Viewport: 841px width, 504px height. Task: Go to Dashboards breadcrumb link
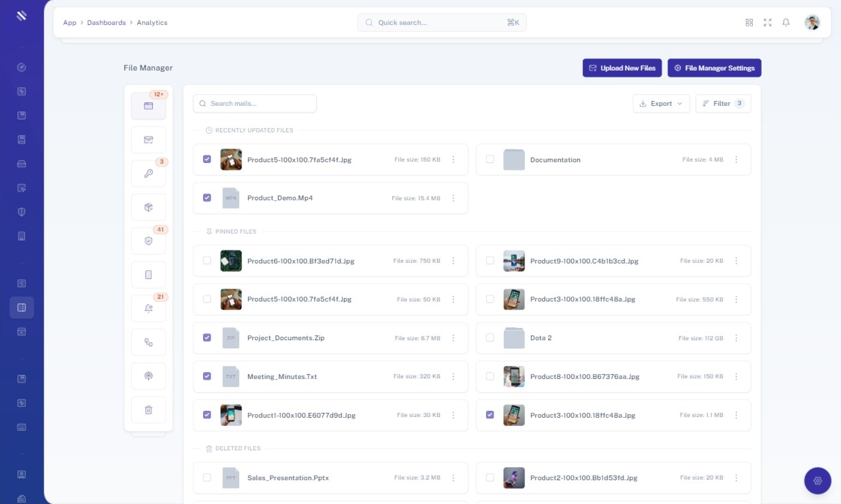[106, 22]
